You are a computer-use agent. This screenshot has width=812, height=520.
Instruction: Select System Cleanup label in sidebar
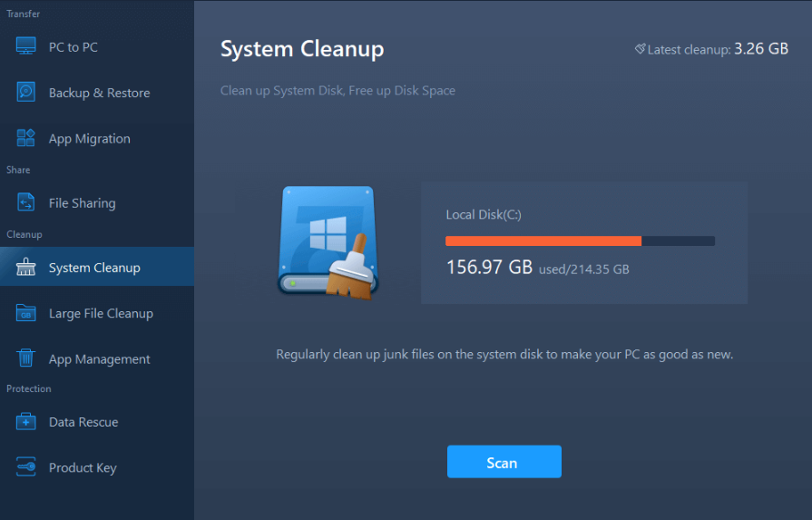tap(94, 268)
